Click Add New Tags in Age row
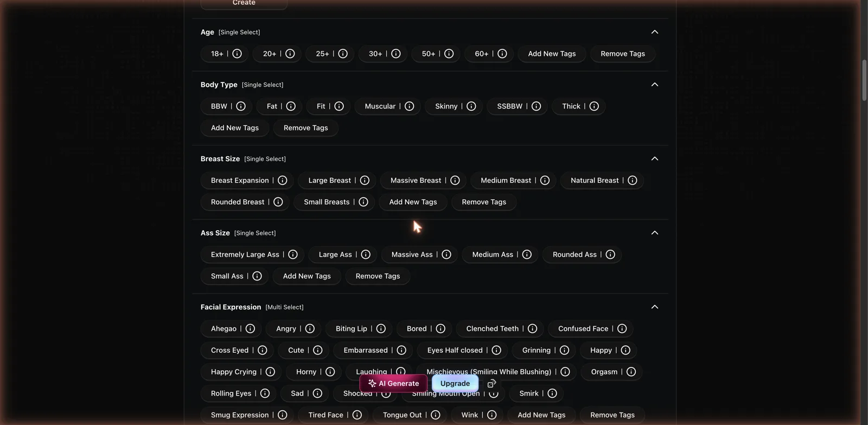 [552, 54]
